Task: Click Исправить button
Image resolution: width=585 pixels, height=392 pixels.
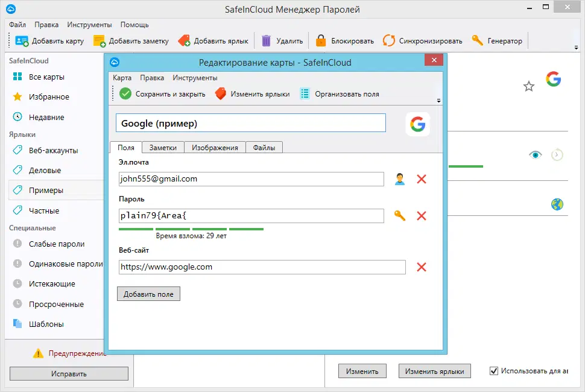Action: (69, 374)
